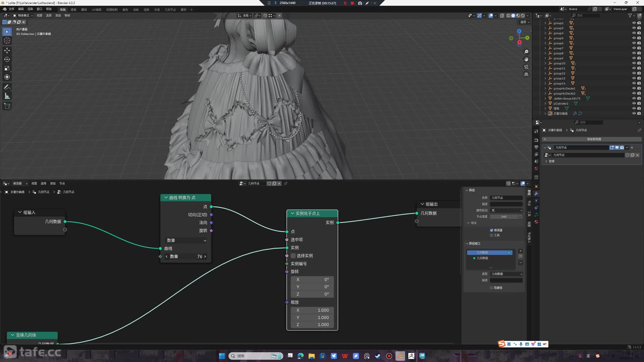Click the 添加修改器 button

(592, 139)
